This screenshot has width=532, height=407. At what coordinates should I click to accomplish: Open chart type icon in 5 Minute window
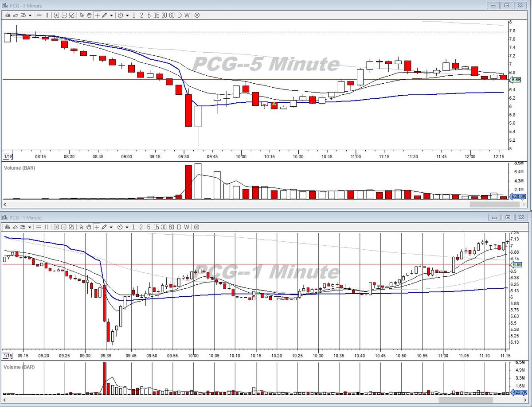coord(7,15)
